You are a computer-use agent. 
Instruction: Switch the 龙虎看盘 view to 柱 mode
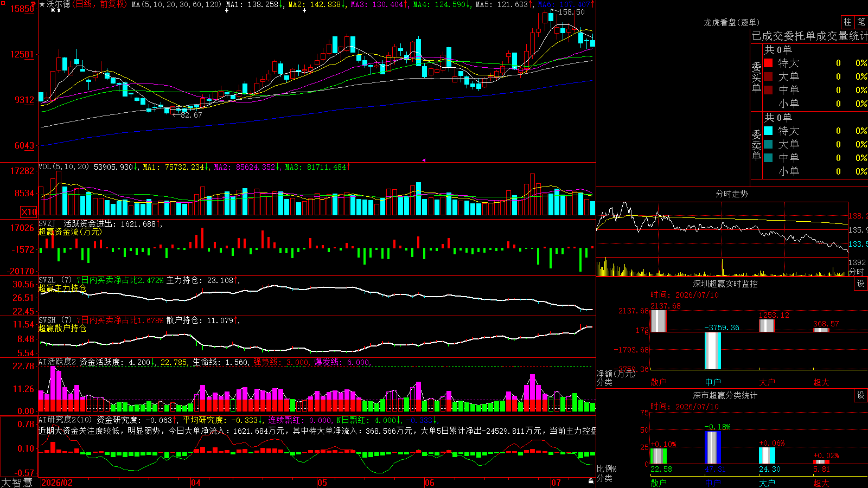coord(847,22)
